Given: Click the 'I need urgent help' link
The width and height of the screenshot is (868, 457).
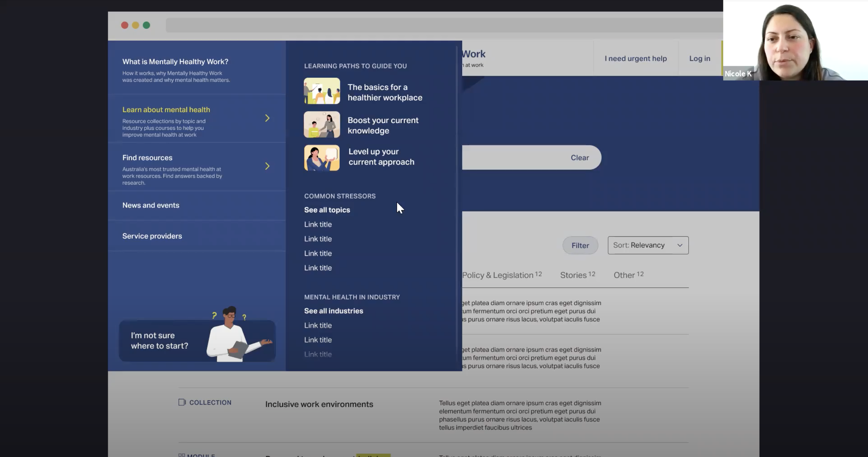Looking at the screenshot, I should point(635,58).
